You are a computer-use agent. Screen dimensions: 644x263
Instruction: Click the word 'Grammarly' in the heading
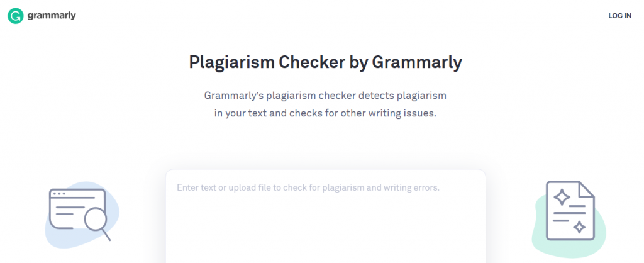tap(417, 62)
